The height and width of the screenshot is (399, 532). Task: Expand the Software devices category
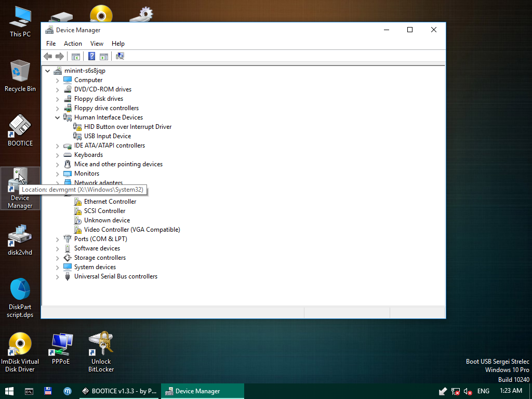click(x=57, y=249)
